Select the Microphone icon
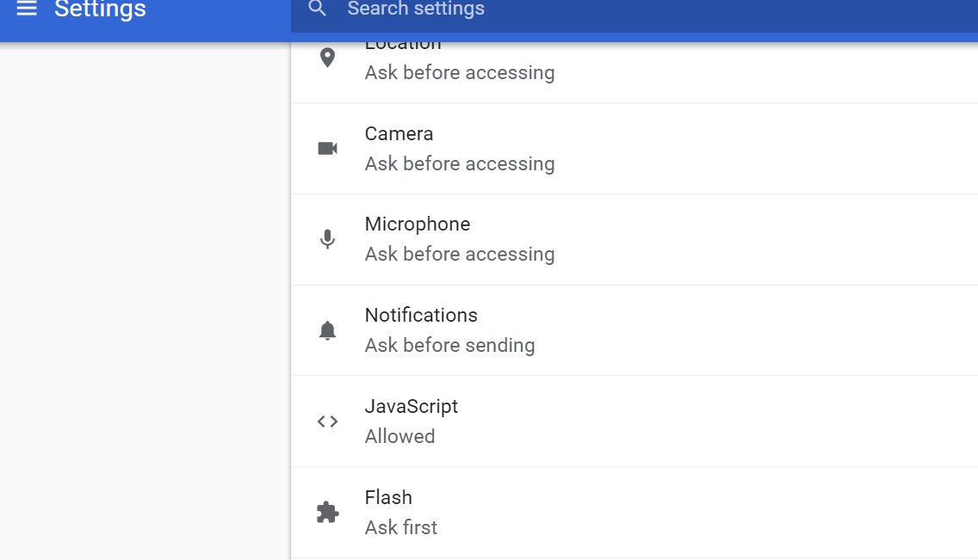The width and height of the screenshot is (978, 560). pos(327,239)
